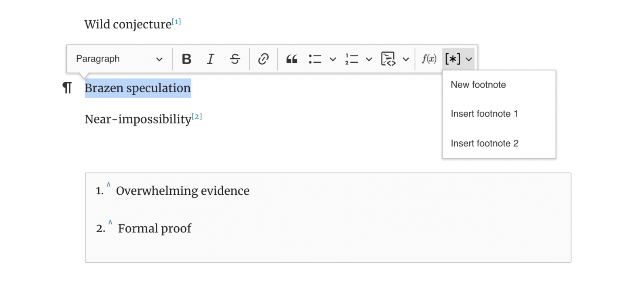Select Insert footnote 1 option

pyautogui.click(x=484, y=114)
